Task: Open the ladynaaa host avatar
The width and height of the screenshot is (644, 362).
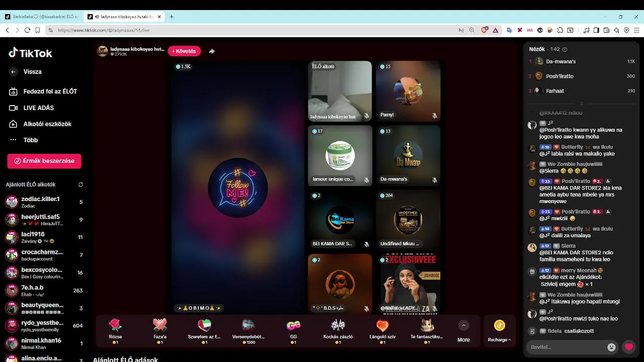Action: (103, 51)
